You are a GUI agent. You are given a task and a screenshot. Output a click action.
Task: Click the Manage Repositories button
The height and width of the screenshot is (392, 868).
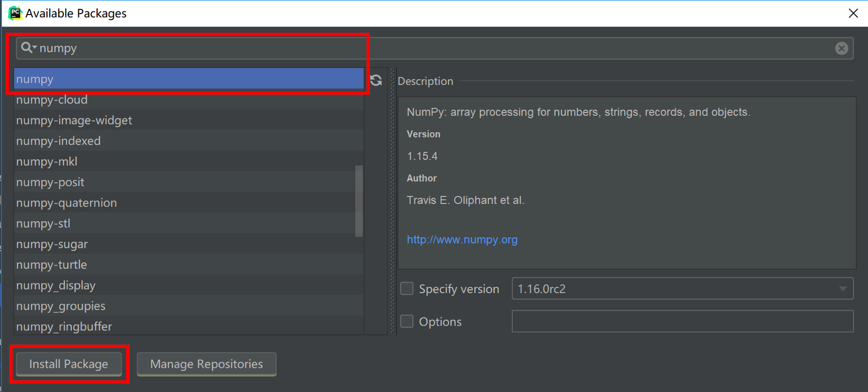[206, 364]
